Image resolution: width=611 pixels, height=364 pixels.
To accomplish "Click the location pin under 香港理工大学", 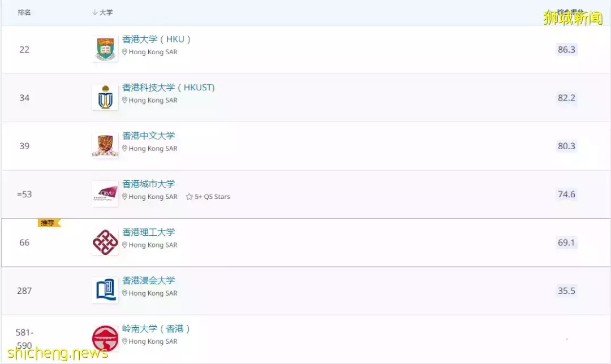I will (124, 245).
